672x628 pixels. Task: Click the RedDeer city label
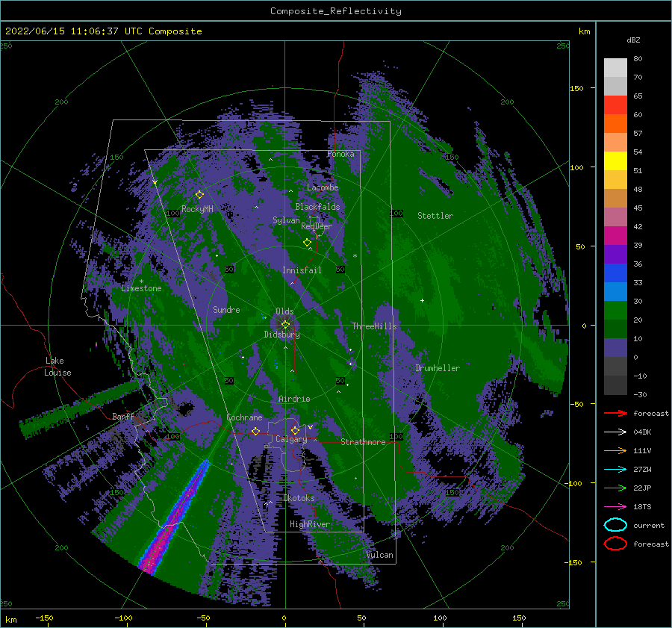pos(317,226)
